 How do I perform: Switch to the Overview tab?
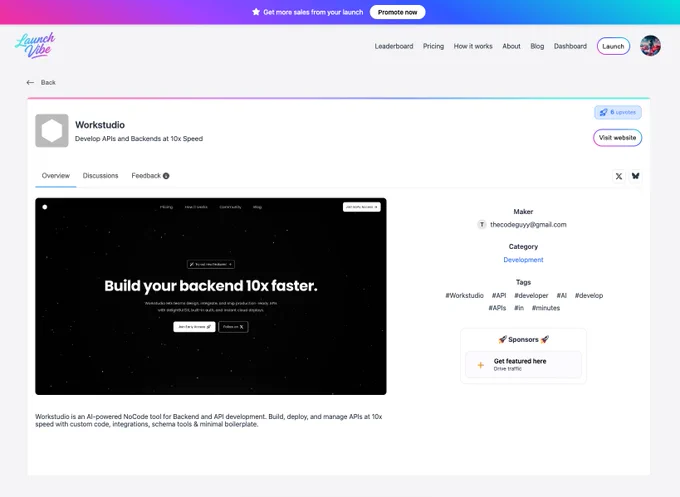56,176
